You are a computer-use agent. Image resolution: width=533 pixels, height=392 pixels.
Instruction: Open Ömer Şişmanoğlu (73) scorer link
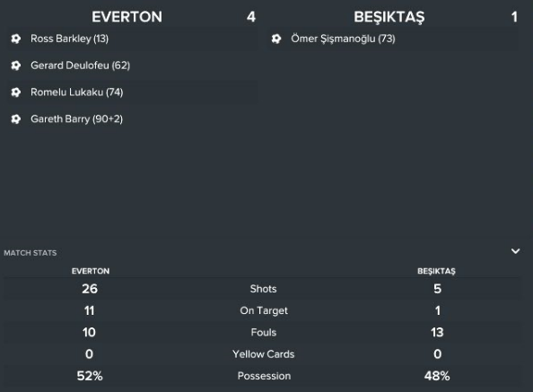click(x=343, y=39)
